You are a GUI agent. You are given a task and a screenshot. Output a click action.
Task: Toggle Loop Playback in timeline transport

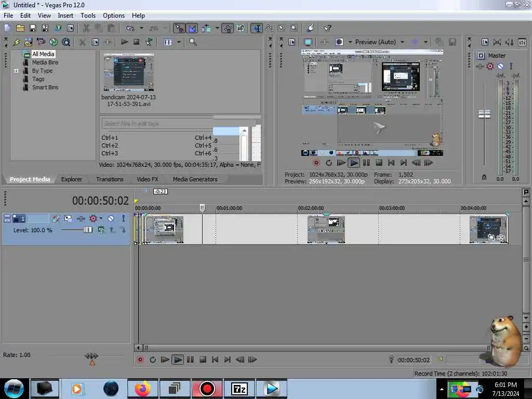(x=153, y=360)
